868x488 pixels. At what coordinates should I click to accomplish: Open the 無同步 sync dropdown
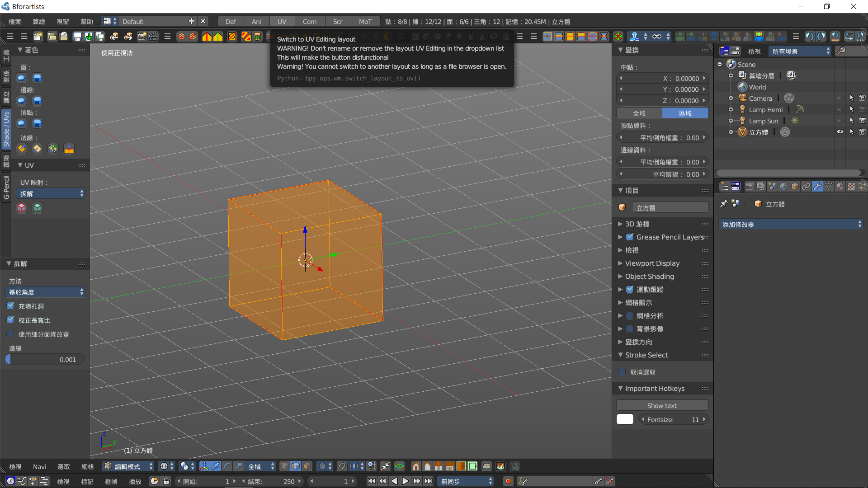[466, 481]
